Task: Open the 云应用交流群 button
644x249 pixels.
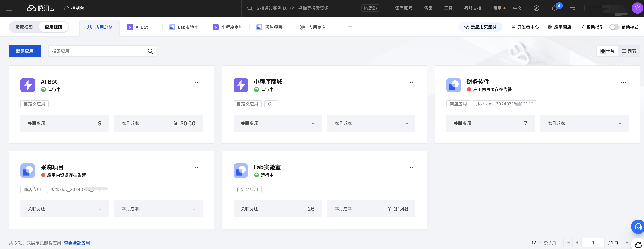Action: click(480, 27)
